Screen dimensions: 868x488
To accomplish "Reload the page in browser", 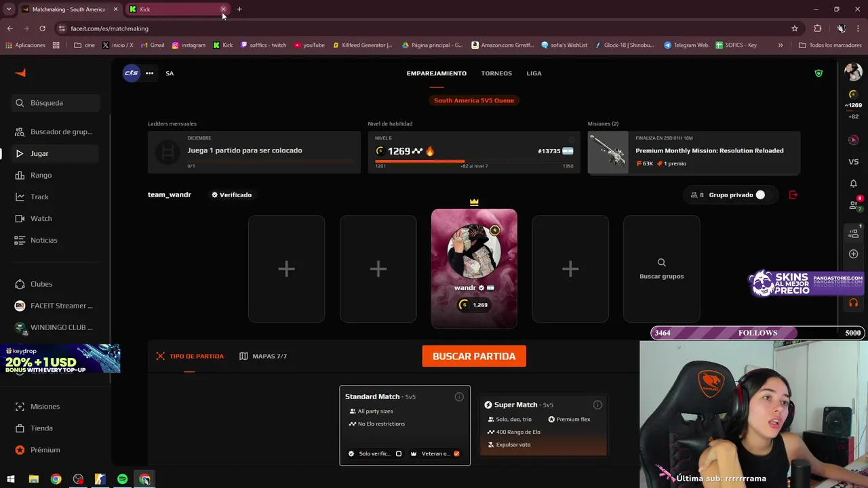I will (x=42, y=28).
